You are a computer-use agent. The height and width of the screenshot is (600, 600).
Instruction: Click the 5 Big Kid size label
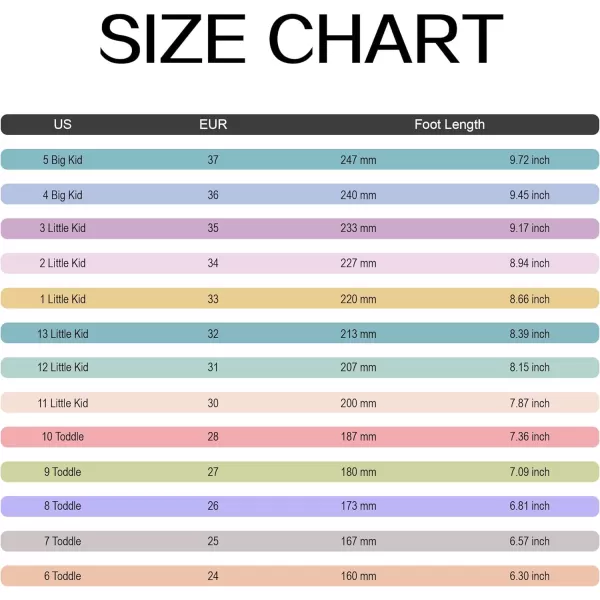click(x=63, y=160)
